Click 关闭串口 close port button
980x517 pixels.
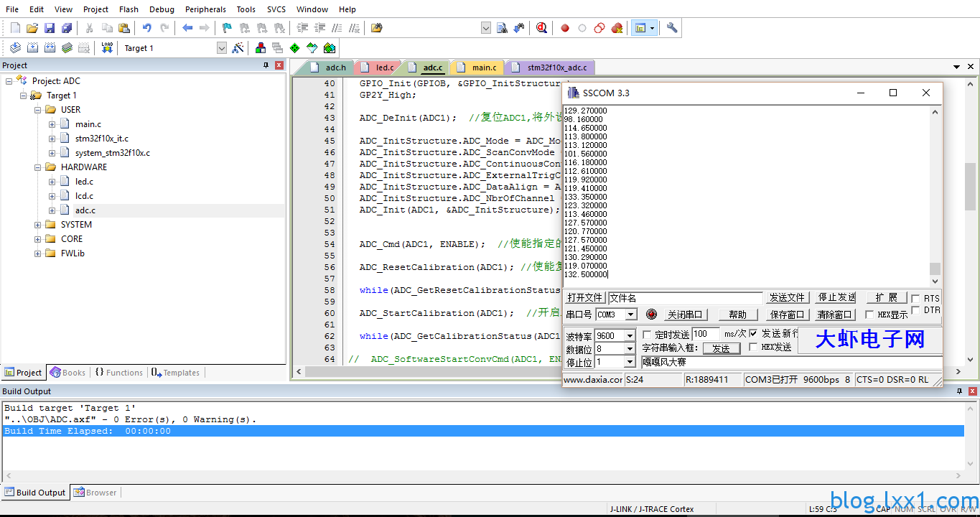tap(686, 315)
